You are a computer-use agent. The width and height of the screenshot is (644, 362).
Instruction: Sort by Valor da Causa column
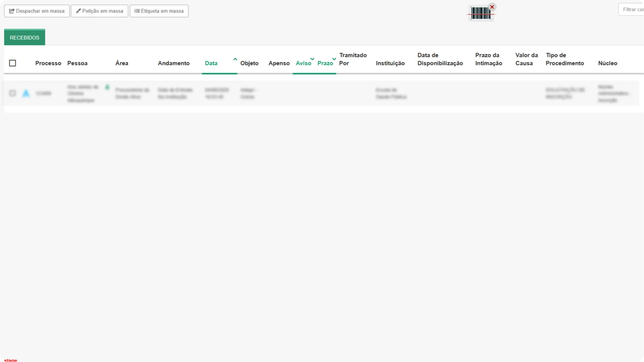tap(527, 59)
